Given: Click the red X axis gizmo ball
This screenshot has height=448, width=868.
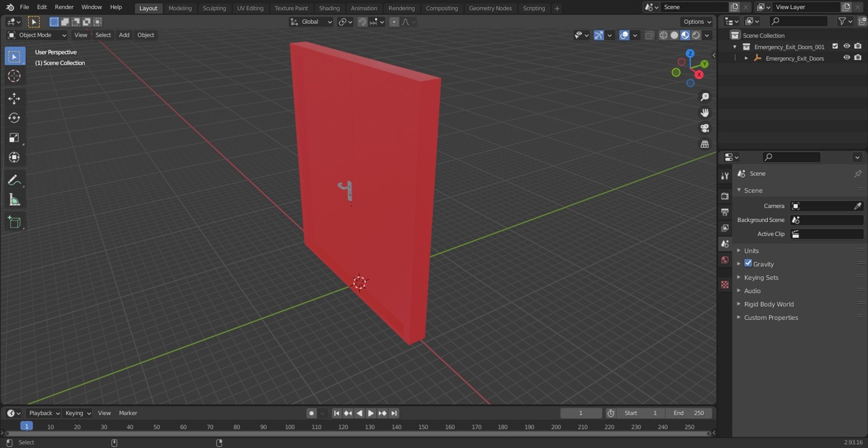Looking at the screenshot, I should point(699,75).
